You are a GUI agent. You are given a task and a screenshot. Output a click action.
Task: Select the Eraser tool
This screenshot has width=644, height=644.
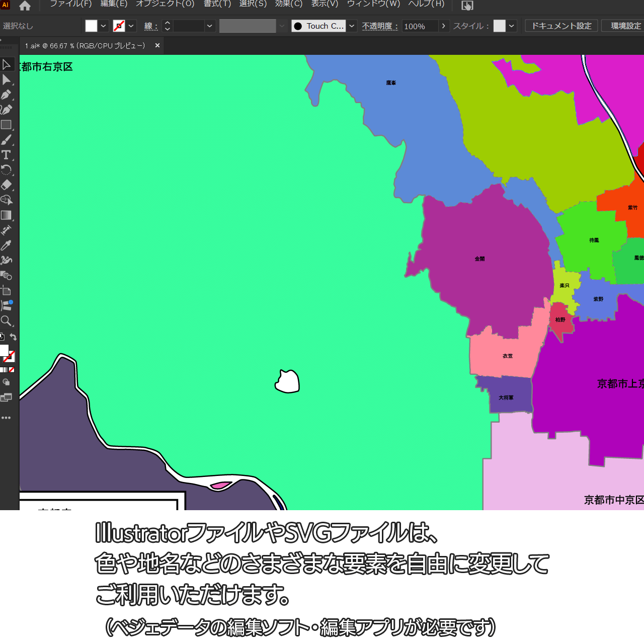pyautogui.click(x=6, y=185)
